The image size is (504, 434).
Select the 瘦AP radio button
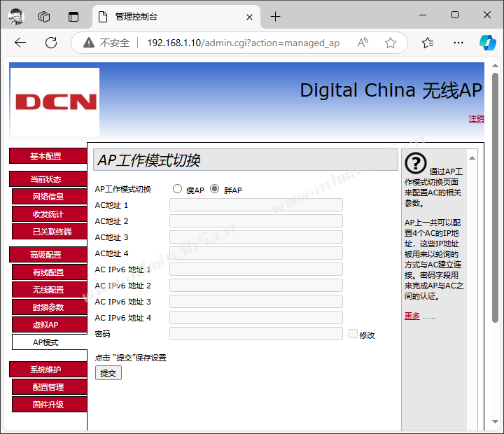click(x=177, y=189)
